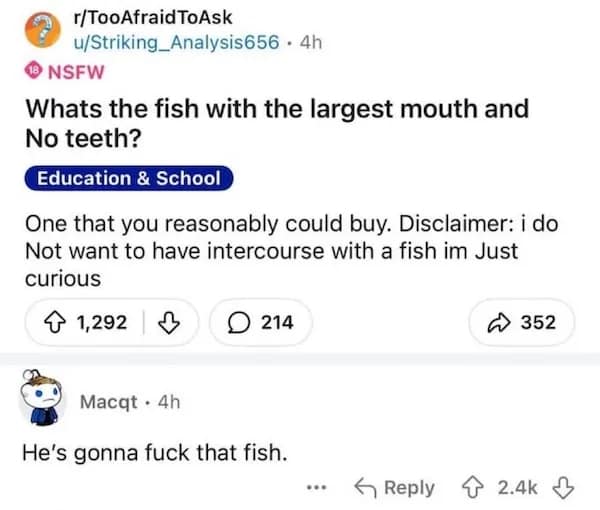The height and width of the screenshot is (510, 600).
Task: Click the comment text "He's gonna"
Action: 155,450
